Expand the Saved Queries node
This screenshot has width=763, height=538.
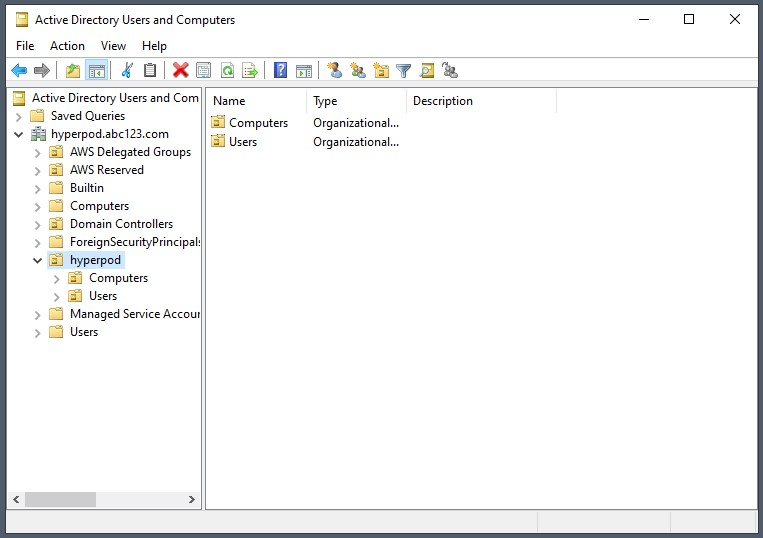pos(18,117)
